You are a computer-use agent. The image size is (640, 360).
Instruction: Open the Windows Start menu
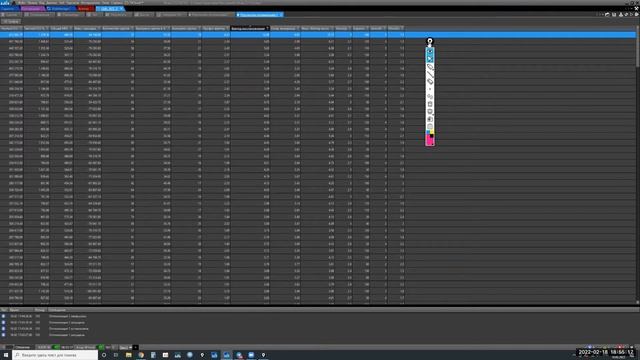point(6,355)
